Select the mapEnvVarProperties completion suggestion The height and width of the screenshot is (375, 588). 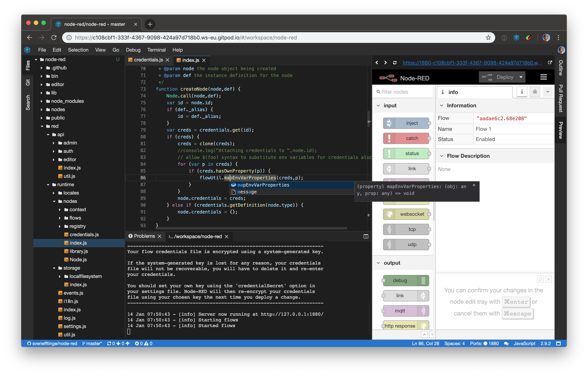click(292, 185)
